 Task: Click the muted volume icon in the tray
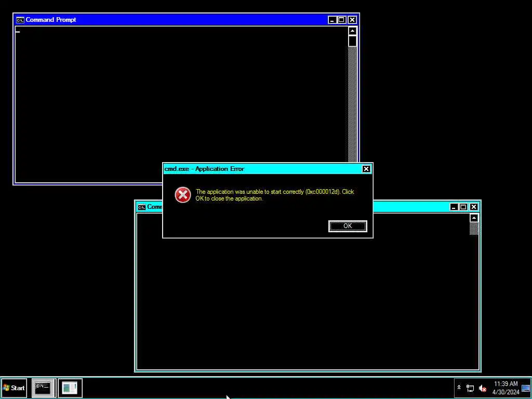tap(483, 388)
